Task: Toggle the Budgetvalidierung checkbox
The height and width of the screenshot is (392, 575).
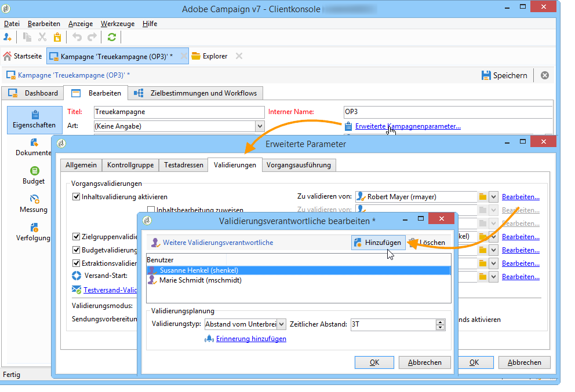Action: click(x=77, y=250)
